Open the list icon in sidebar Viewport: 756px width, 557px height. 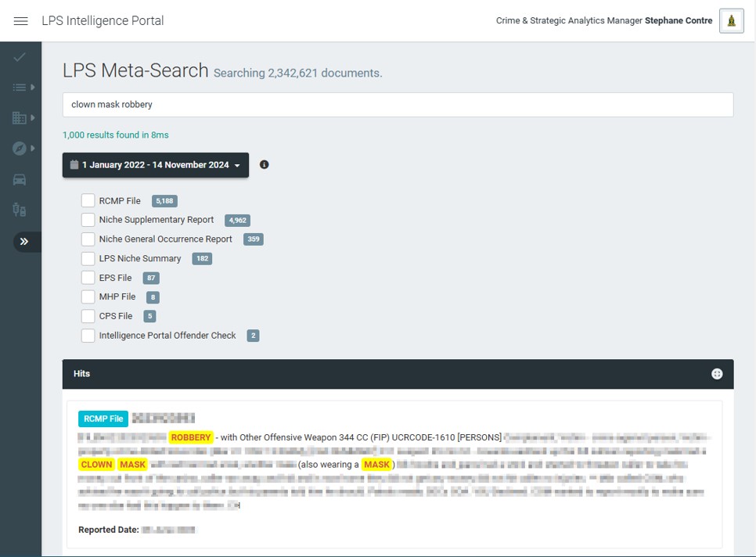[x=20, y=88]
